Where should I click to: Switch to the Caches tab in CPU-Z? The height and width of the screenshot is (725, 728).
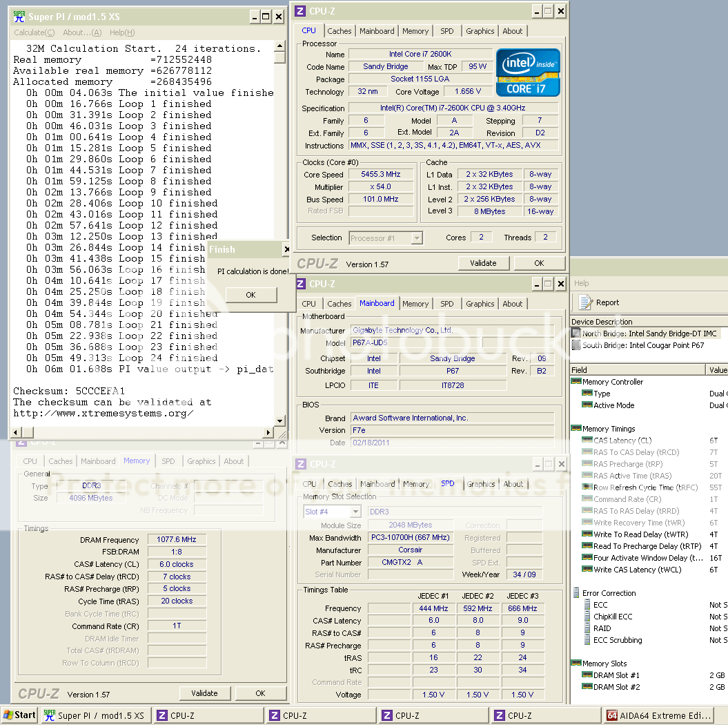tap(339, 31)
